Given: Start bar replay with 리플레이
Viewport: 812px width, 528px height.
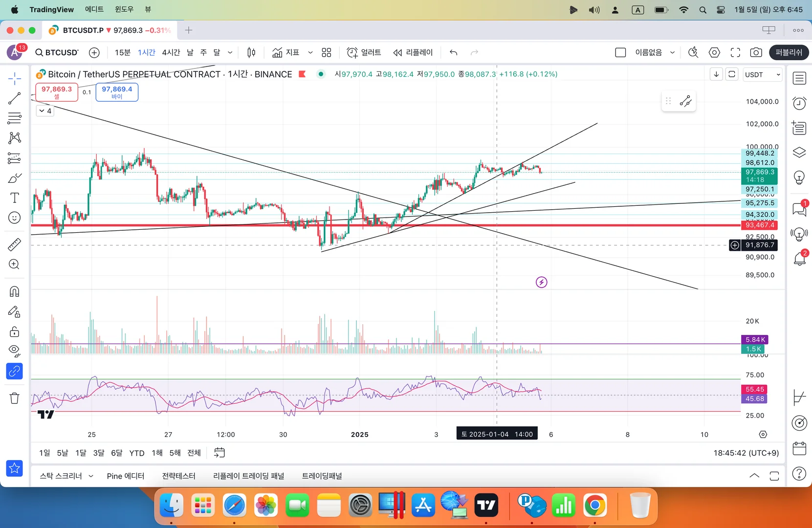Looking at the screenshot, I should click(413, 52).
